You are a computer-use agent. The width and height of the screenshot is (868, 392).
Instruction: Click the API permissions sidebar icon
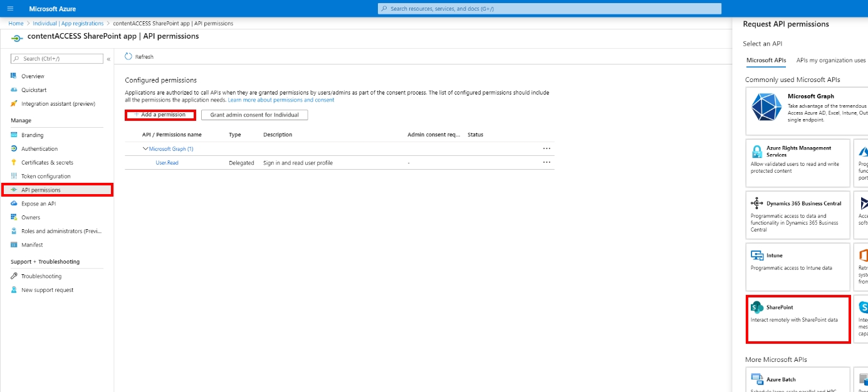[14, 190]
